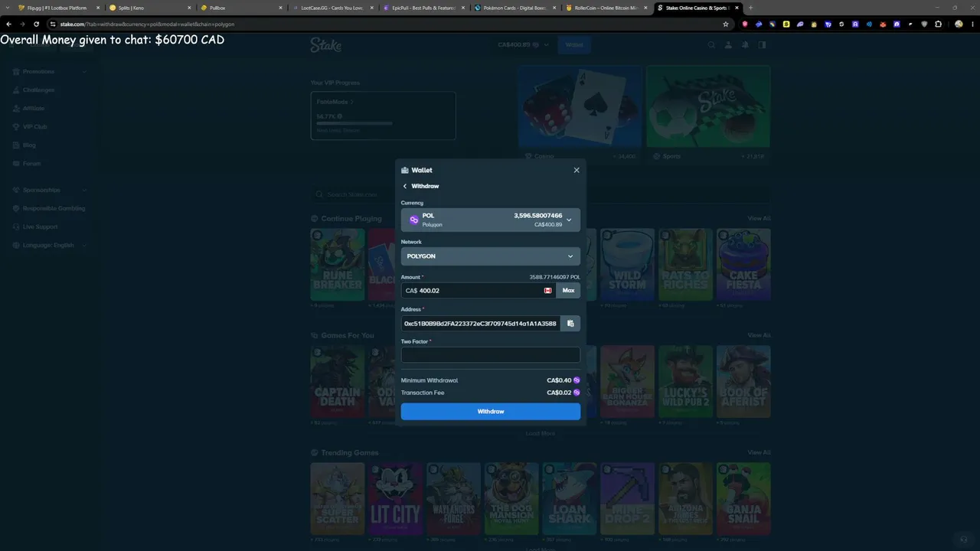Click the wallet icon in the dialog header

(404, 170)
